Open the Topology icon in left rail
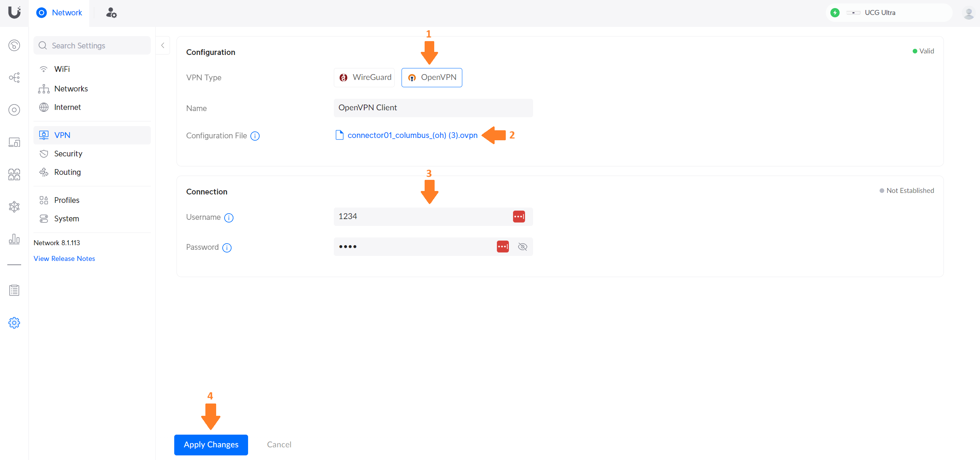Image resolution: width=980 pixels, height=460 pixels. (14, 78)
